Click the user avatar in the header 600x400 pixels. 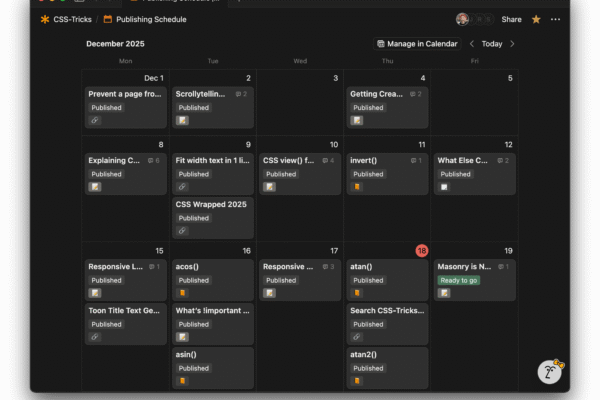pyautogui.click(x=462, y=19)
